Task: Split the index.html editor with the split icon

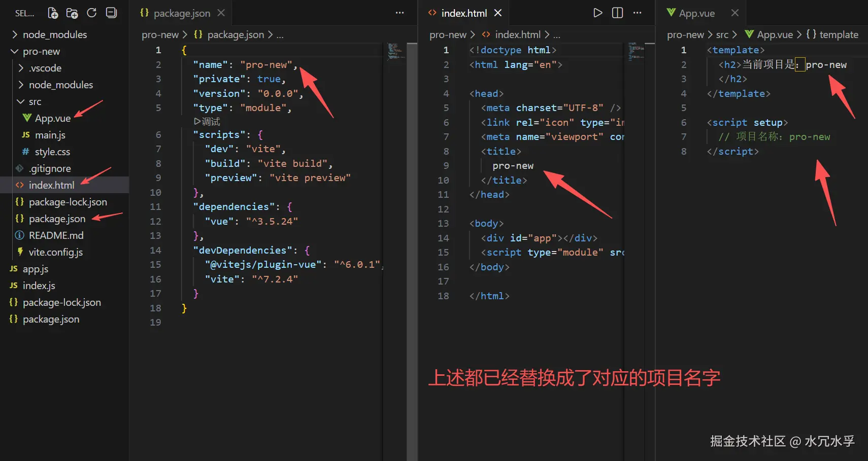Action: point(617,13)
